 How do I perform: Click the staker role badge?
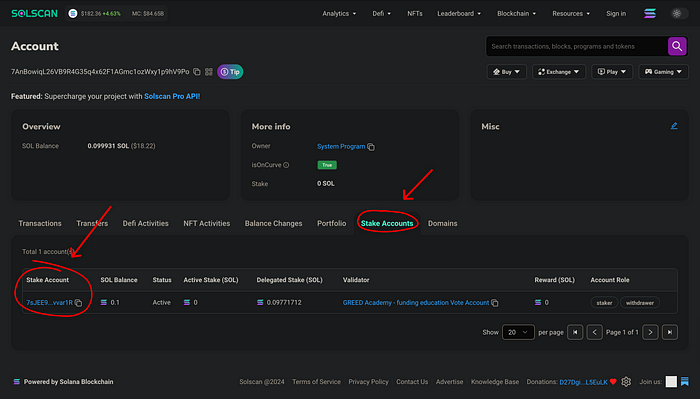pos(604,303)
